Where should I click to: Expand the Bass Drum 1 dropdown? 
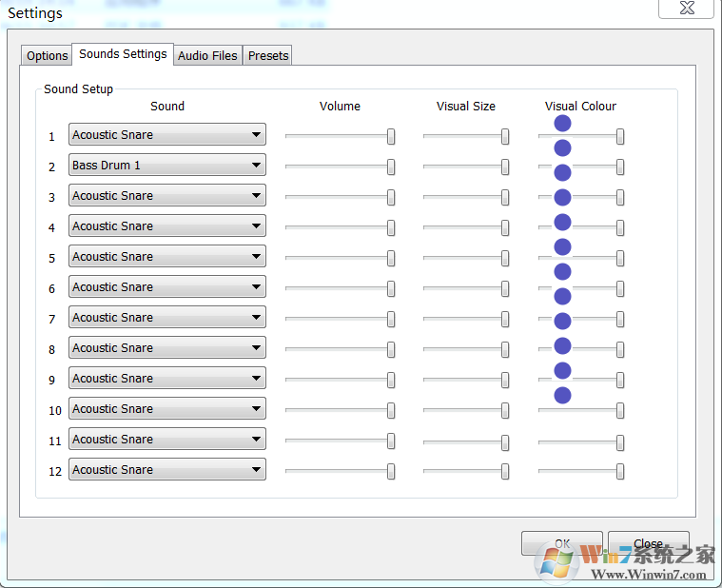pyautogui.click(x=166, y=166)
